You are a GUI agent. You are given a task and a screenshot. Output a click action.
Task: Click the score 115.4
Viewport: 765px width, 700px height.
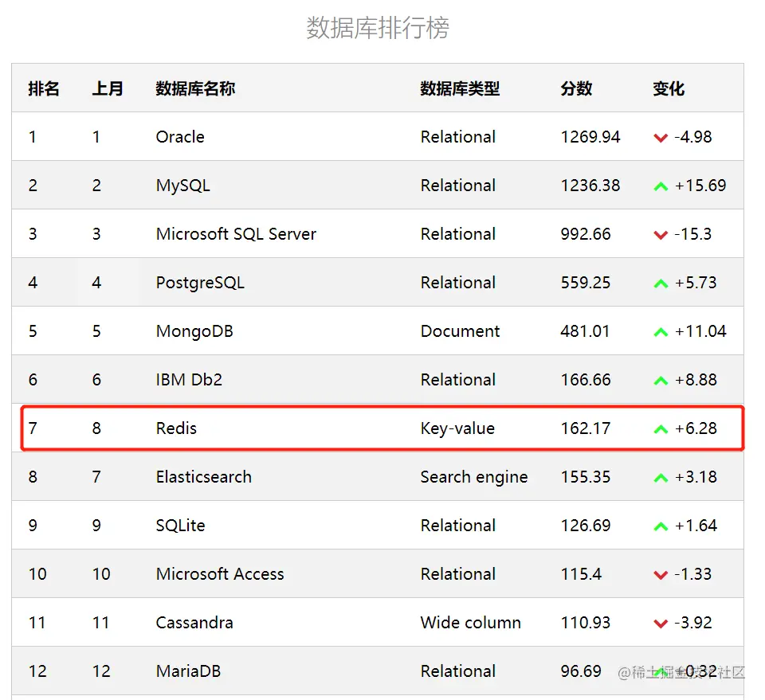pos(581,574)
